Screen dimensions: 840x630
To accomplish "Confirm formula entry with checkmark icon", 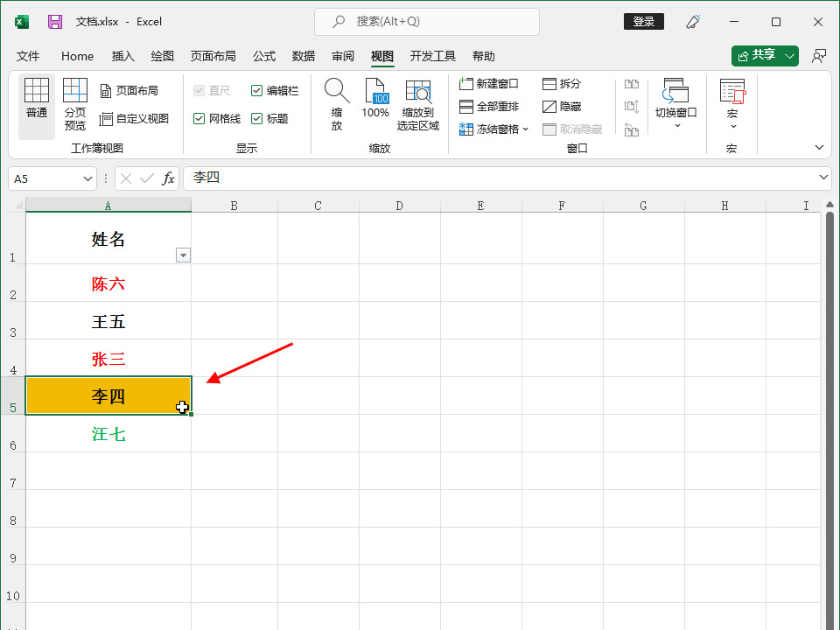I will coord(147,178).
